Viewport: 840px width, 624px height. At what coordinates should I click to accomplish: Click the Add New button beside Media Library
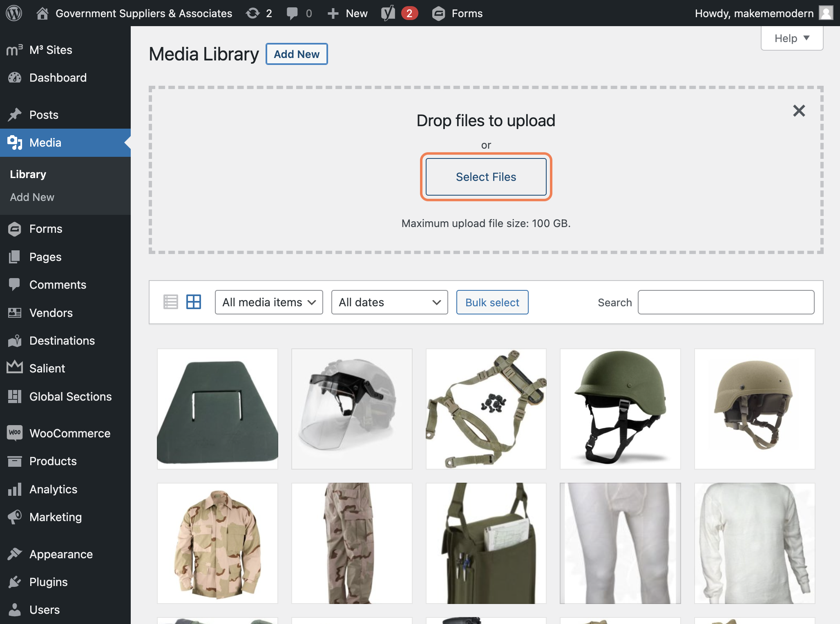coord(297,54)
